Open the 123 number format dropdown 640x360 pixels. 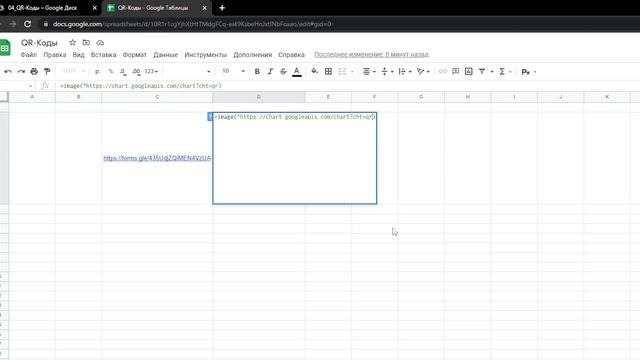coord(151,71)
